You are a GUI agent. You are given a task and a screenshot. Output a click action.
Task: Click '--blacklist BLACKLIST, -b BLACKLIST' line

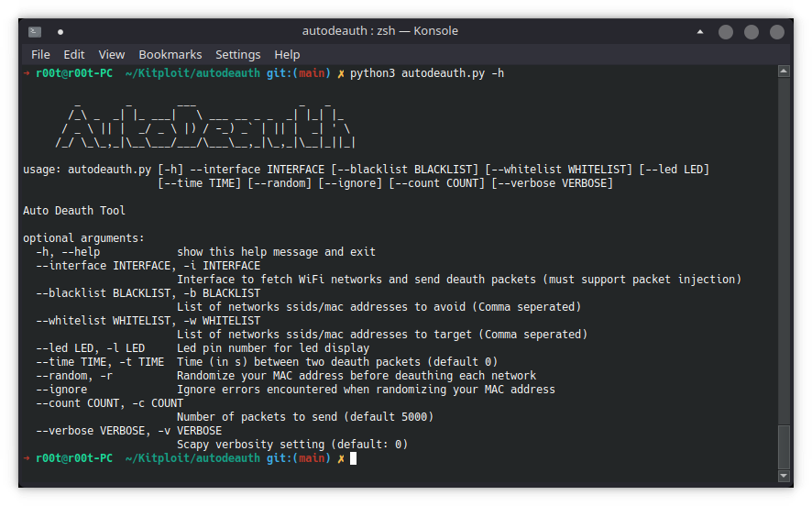tap(148, 293)
